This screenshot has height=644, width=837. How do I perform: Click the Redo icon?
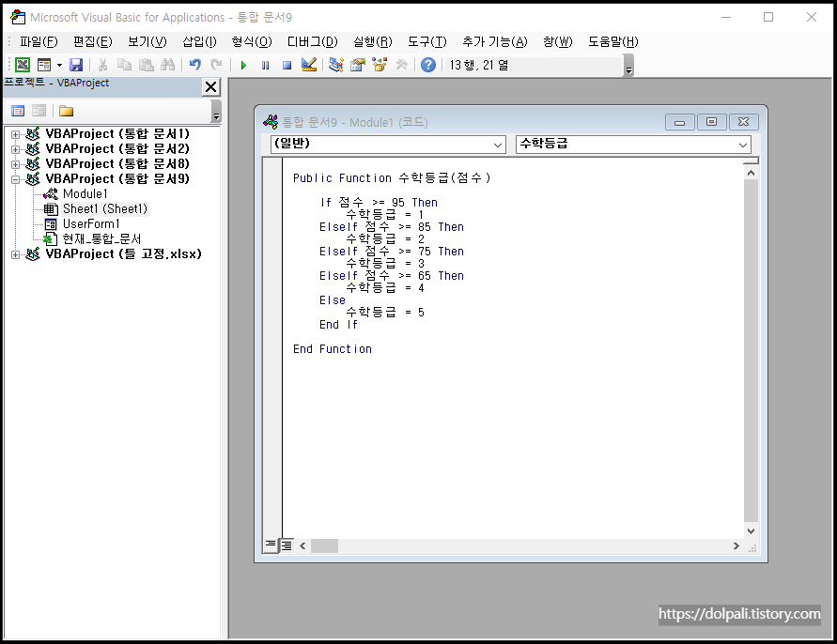(216, 65)
